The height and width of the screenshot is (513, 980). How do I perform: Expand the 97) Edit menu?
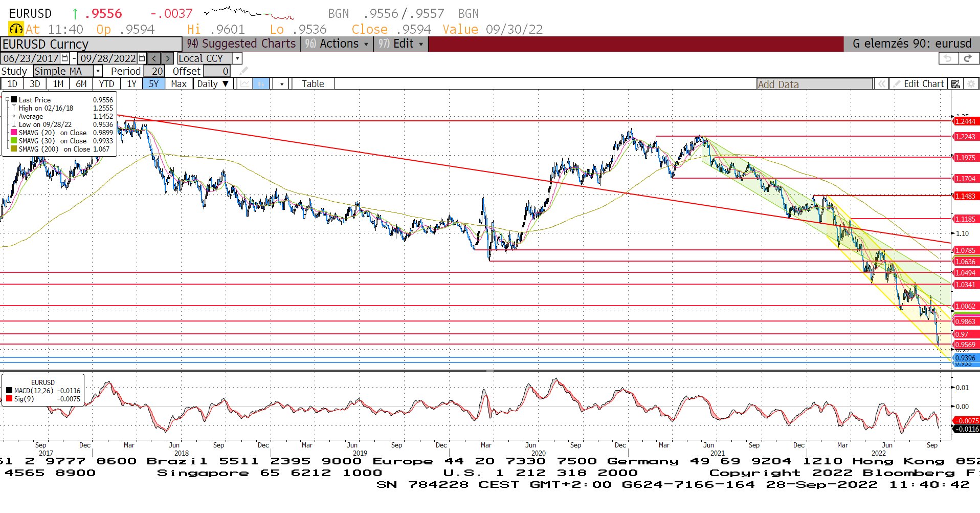pos(401,44)
